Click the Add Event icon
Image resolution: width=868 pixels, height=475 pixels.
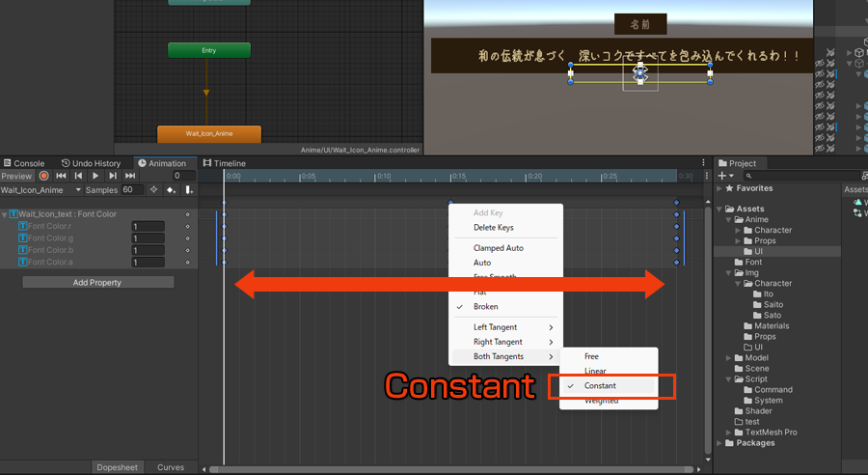[189, 190]
